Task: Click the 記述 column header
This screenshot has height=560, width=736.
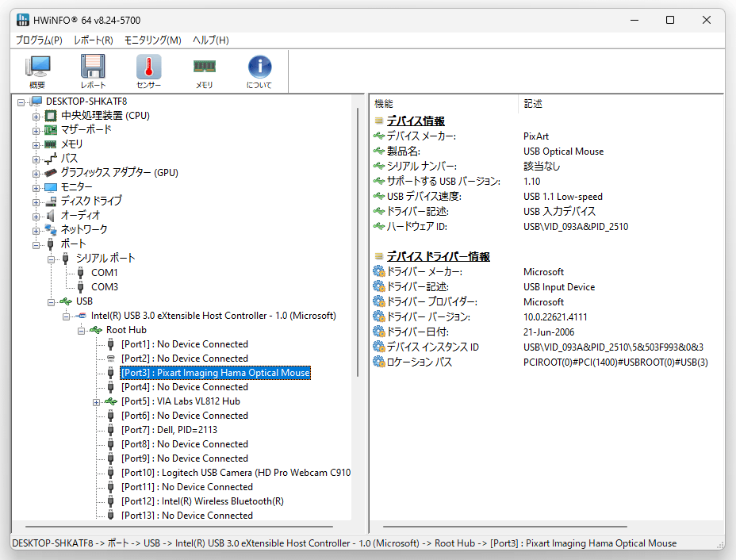Action: click(x=533, y=104)
